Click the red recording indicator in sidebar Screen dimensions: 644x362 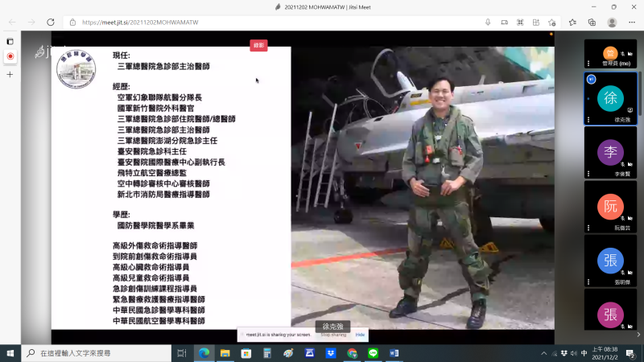tap(10, 56)
